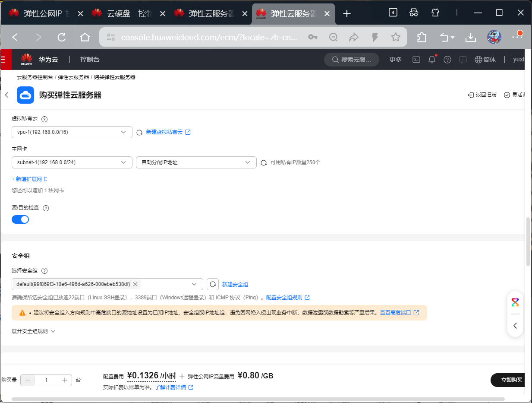Show 虚拟私有云 help tooltip icon
The height and width of the screenshot is (403, 532).
pos(44,119)
